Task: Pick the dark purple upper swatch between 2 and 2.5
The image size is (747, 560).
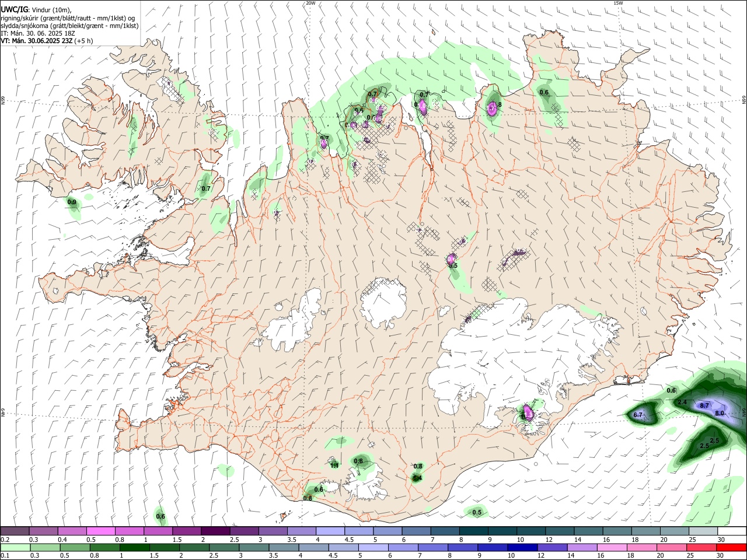Action: click(x=215, y=531)
